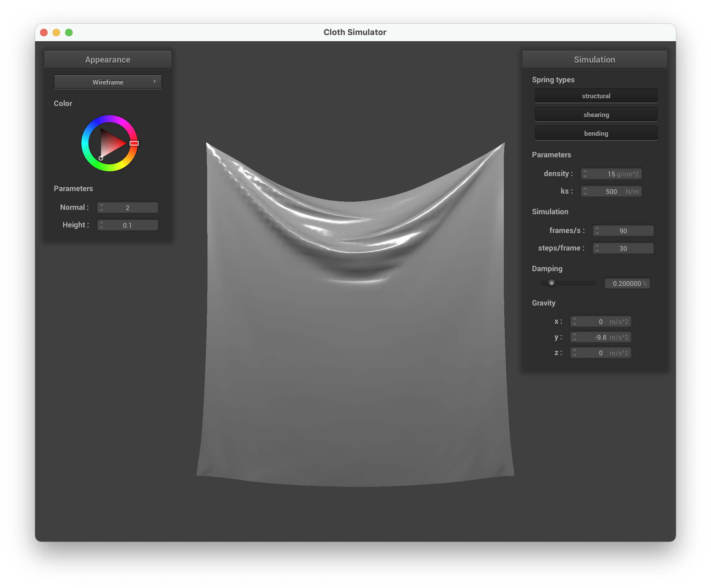Toggle bending spring type
Image resolution: width=711 pixels, height=588 pixels.
pyautogui.click(x=596, y=133)
